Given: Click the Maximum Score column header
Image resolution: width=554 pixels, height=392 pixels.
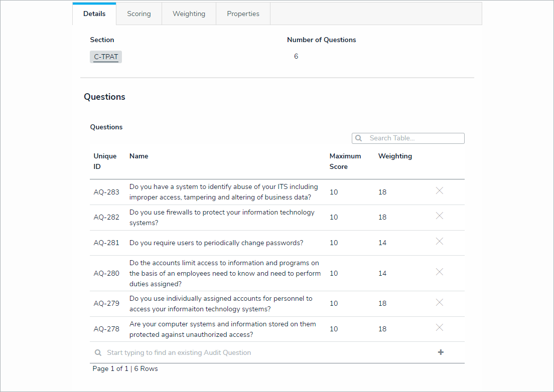Looking at the screenshot, I should pos(345,161).
